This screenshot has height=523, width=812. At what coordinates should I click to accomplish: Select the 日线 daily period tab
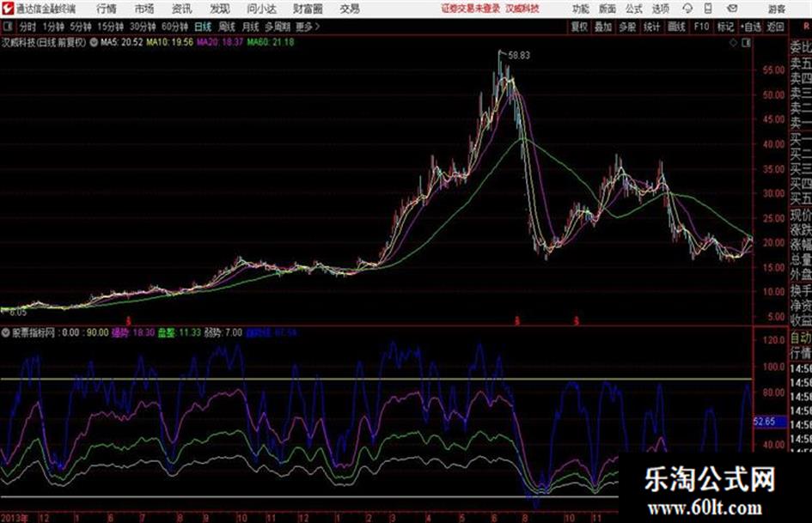(203, 27)
